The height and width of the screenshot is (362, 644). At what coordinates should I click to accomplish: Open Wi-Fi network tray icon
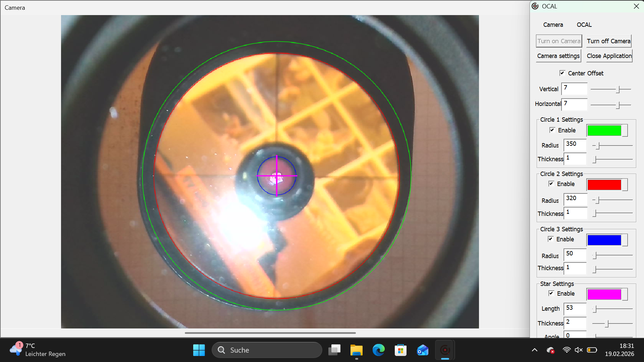tap(567, 350)
